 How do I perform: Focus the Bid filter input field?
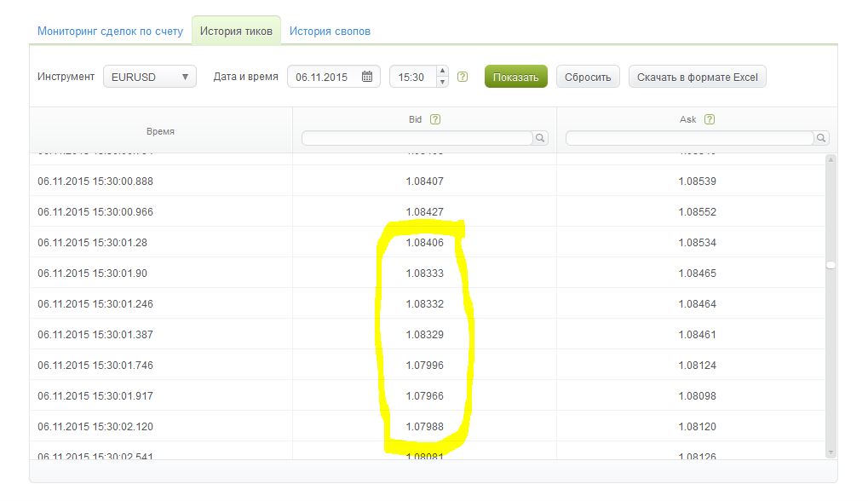[417, 138]
